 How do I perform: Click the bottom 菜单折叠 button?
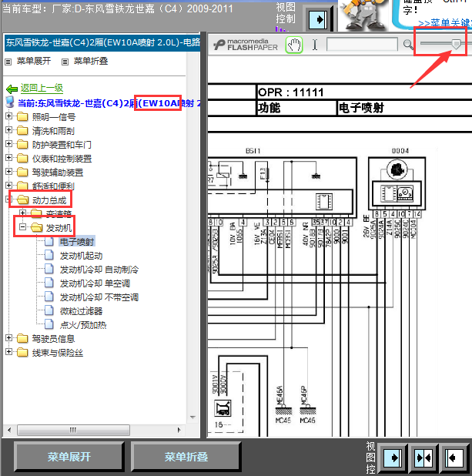click(186, 457)
